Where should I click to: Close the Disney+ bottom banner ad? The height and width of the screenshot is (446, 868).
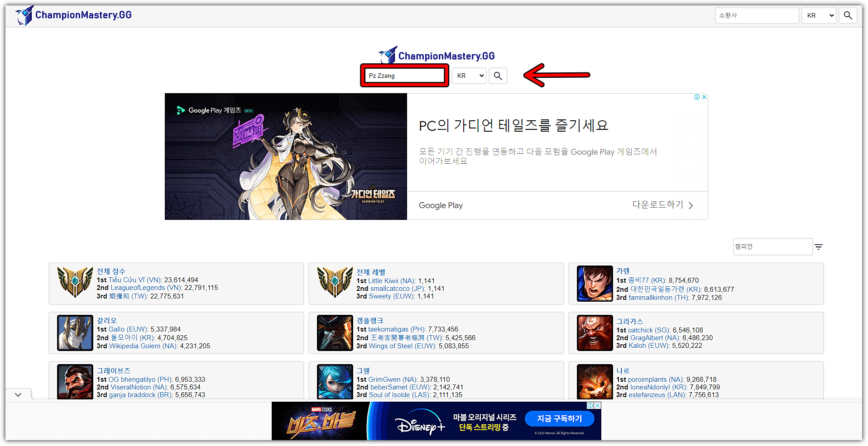click(x=598, y=406)
